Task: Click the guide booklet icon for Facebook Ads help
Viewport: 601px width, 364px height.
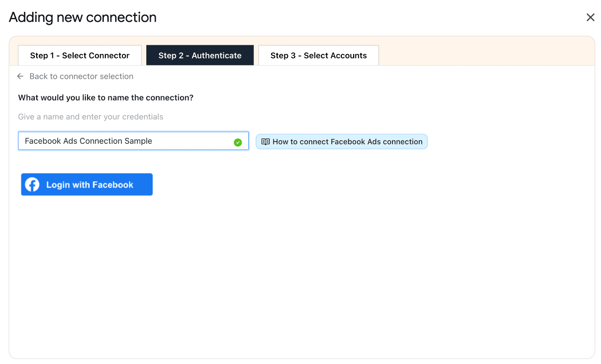Action: (265, 141)
